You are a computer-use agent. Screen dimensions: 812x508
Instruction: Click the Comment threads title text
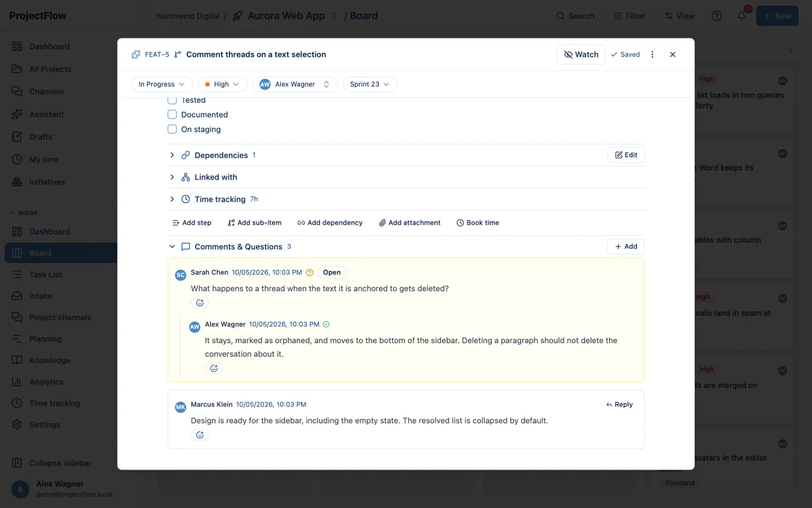pos(256,55)
